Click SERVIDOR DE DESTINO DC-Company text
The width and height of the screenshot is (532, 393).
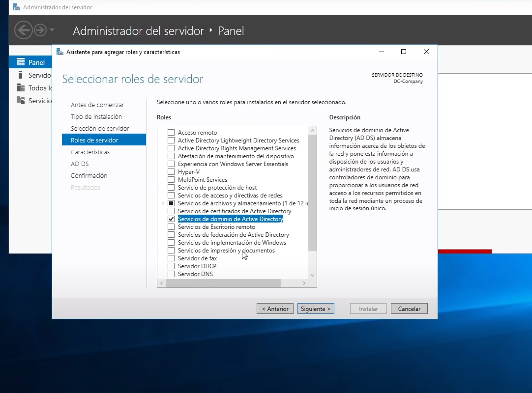pos(397,78)
